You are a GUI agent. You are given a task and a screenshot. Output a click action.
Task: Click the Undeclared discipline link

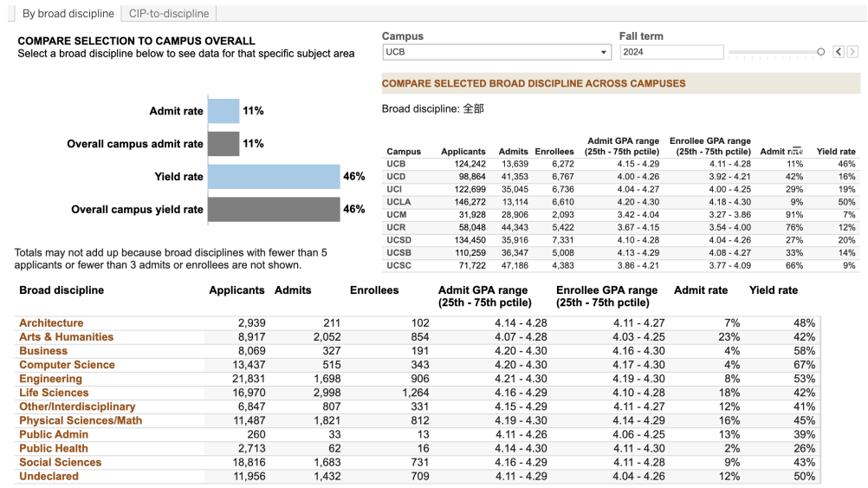click(x=49, y=476)
